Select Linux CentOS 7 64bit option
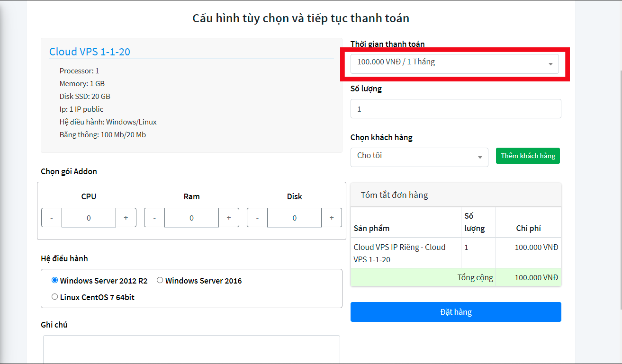 (54, 297)
